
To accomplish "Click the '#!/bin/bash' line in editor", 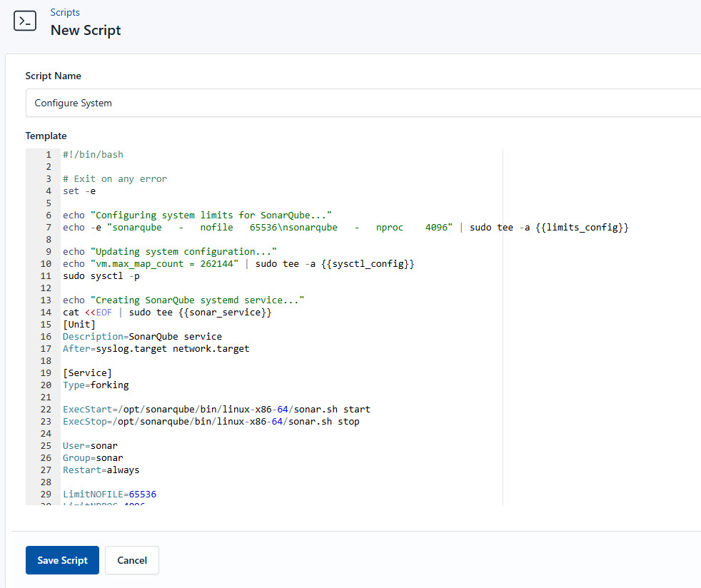I will [x=93, y=155].
